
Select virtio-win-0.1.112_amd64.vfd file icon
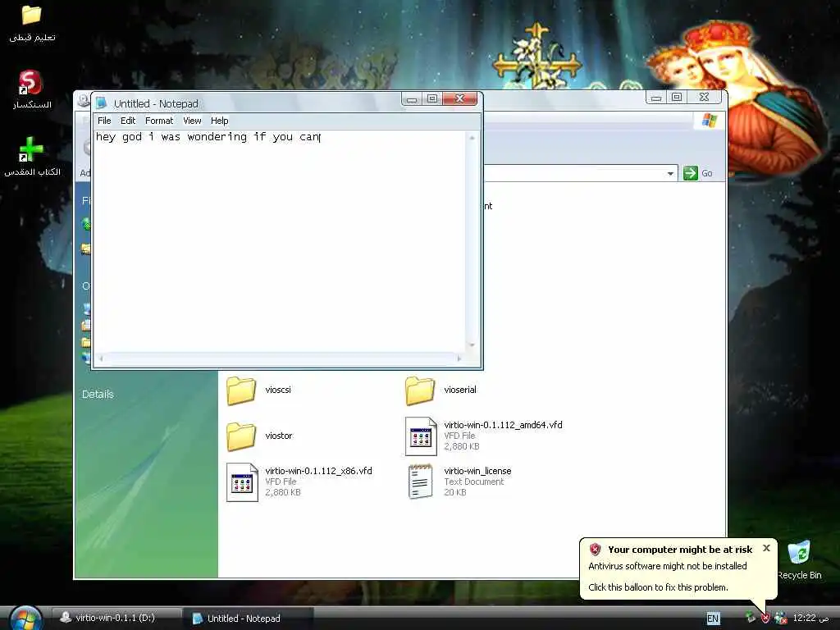(x=421, y=436)
